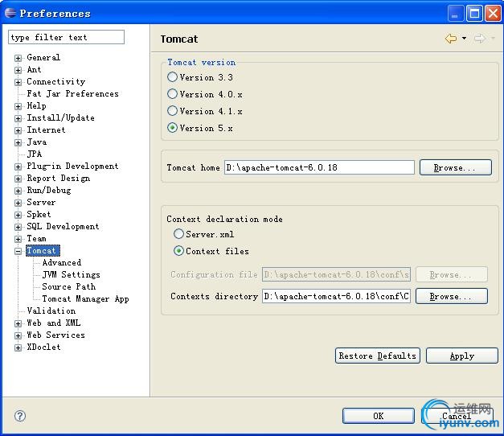Open the help question mark icon
The image size is (504, 436).
[x=20, y=416]
